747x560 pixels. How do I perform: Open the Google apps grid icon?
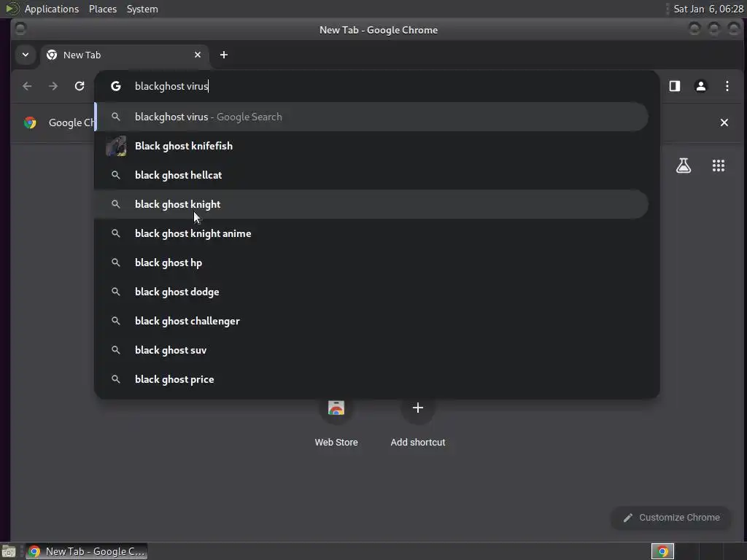pos(719,166)
